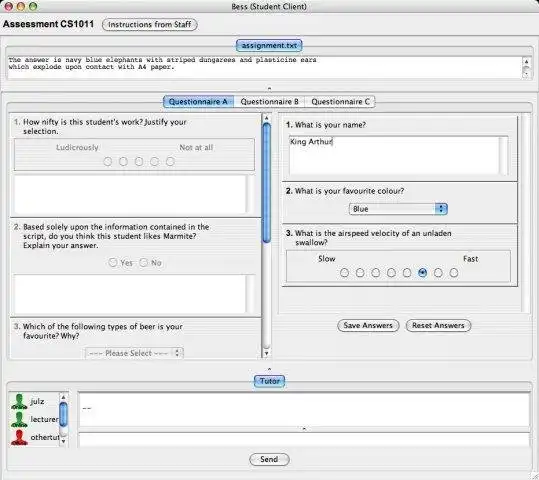
Task: Click the arrow splitter above message input
Action: coord(304,428)
